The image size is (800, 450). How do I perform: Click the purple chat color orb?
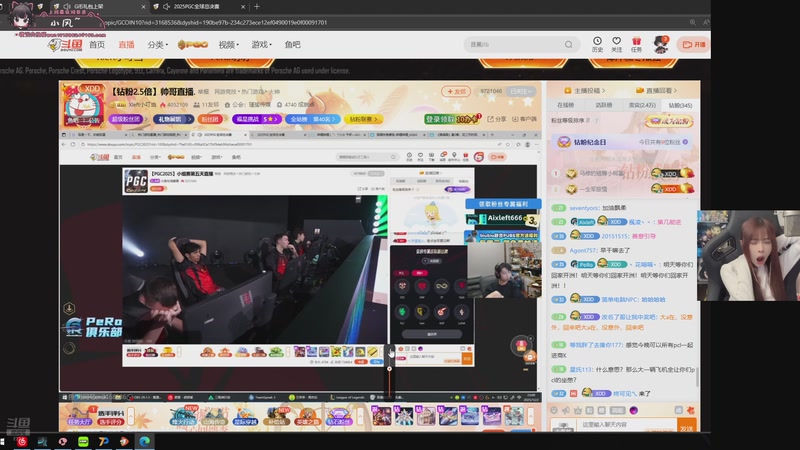pos(634,410)
